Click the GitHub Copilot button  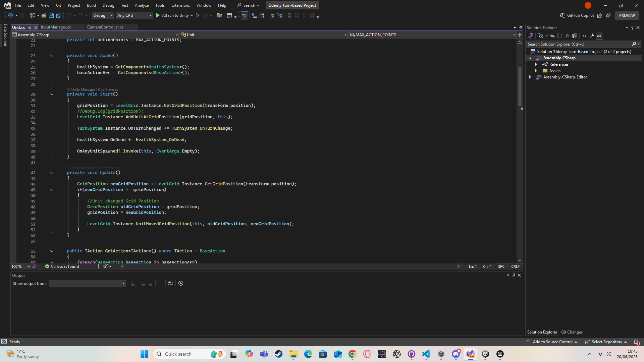[x=577, y=15]
